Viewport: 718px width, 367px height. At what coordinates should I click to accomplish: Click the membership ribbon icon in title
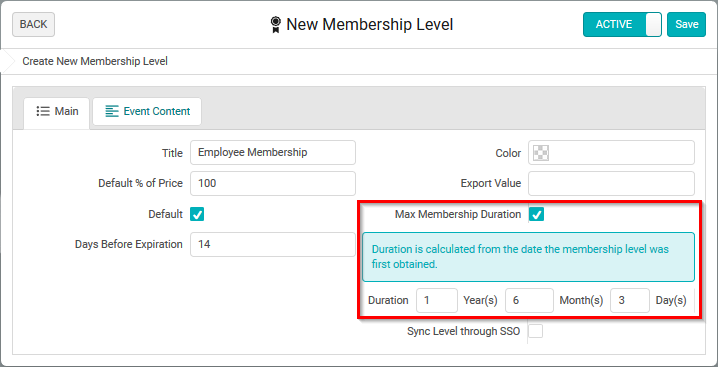point(275,25)
